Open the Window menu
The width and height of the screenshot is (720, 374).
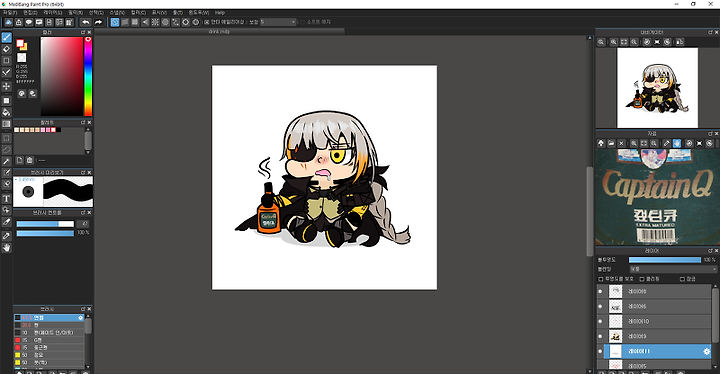pos(199,13)
